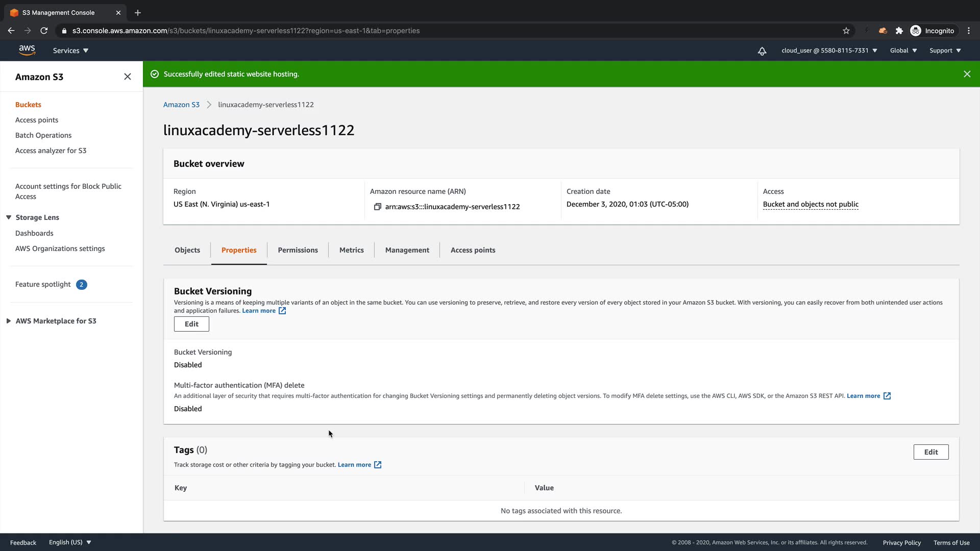Open the Amazon S3 breadcrumb link

coord(181,105)
